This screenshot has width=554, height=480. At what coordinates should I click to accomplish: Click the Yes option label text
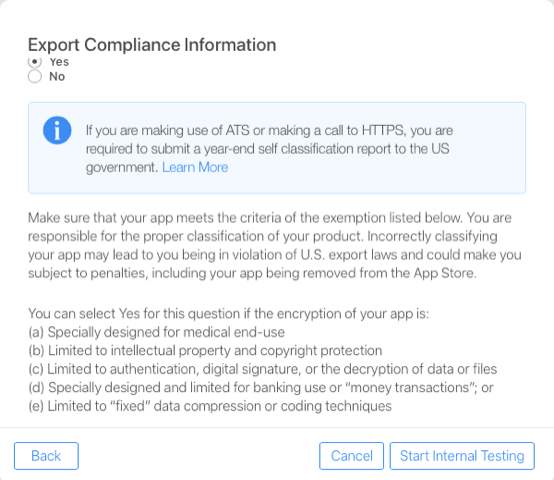59,62
